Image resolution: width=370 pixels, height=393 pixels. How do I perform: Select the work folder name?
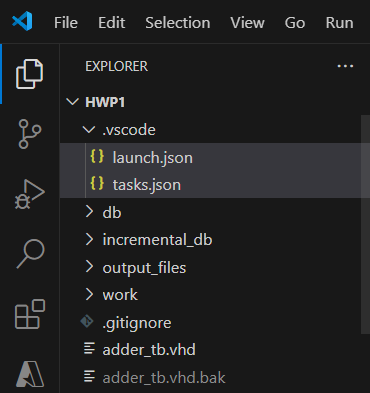click(x=120, y=295)
